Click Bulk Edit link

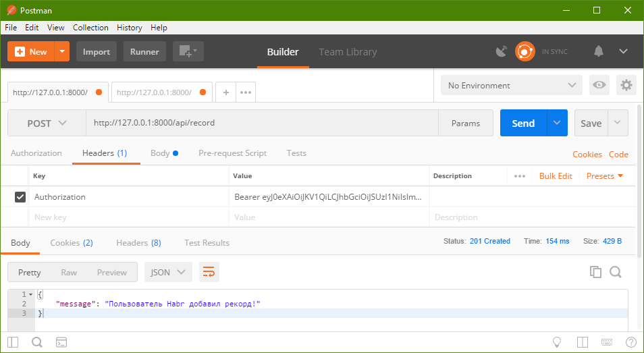pos(556,176)
